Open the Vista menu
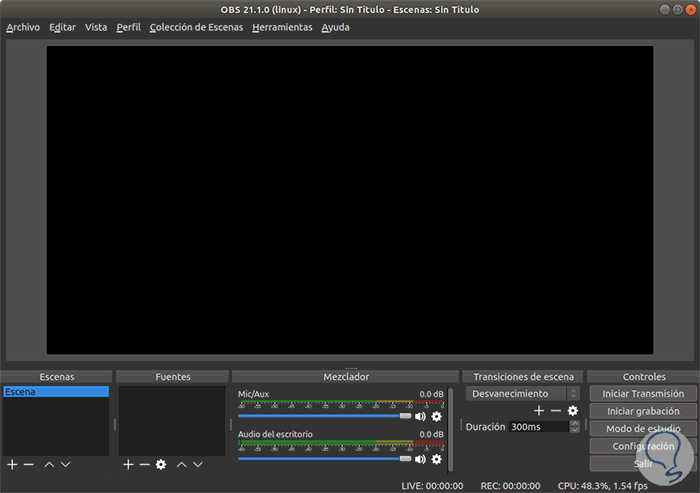Image resolution: width=700 pixels, height=493 pixels. (96, 27)
